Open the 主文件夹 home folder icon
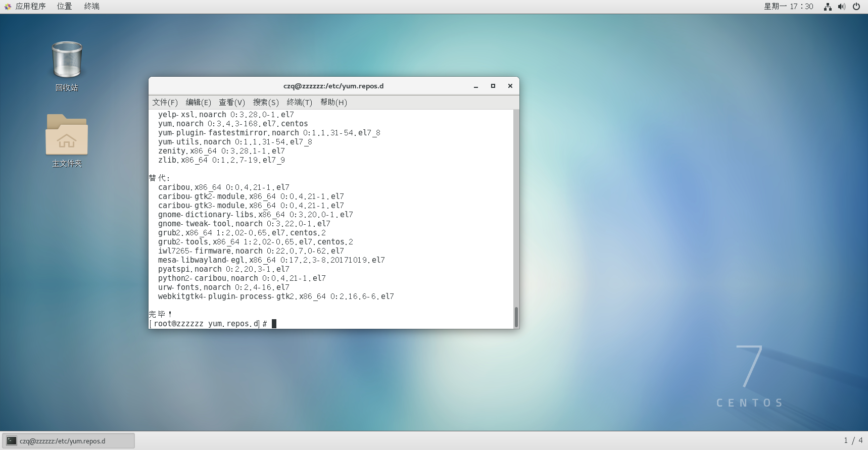Image resolution: width=868 pixels, height=450 pixels. pos(67,134)
